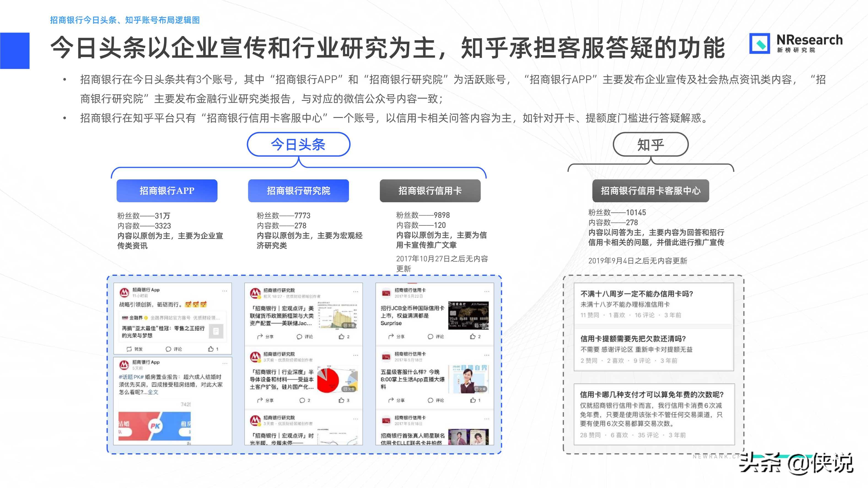
Task: Like the 半导体设备和材料 post
Action: (x=341, y=401)
